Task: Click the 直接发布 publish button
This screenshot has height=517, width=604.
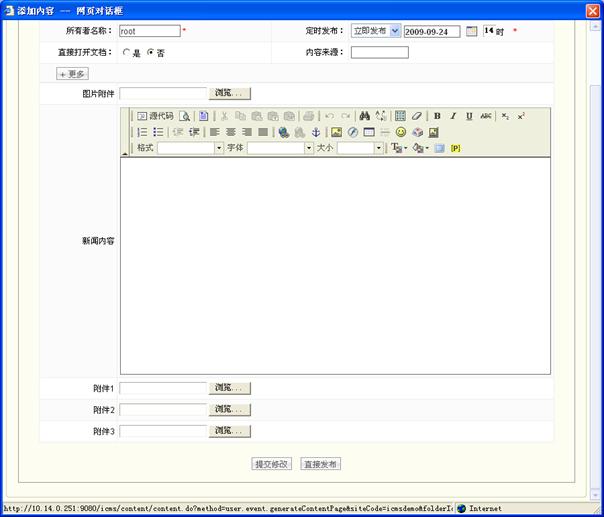Action: click(321, 464)
